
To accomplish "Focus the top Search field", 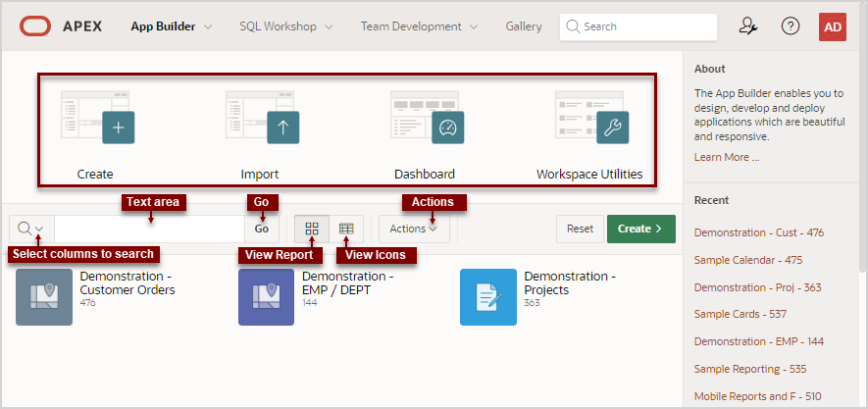I will click(638, 26).
